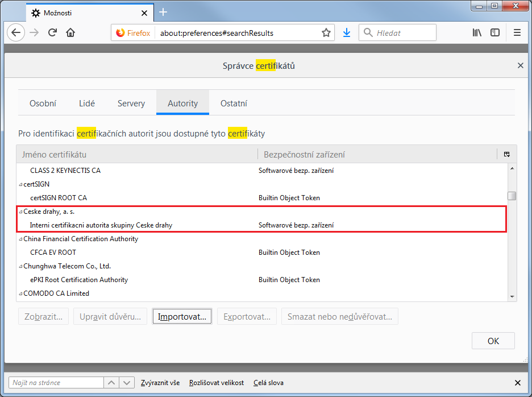Collapse the certSIGN group
The width and height of the screenshot is (532, 397).
click(x=20, y=184)
